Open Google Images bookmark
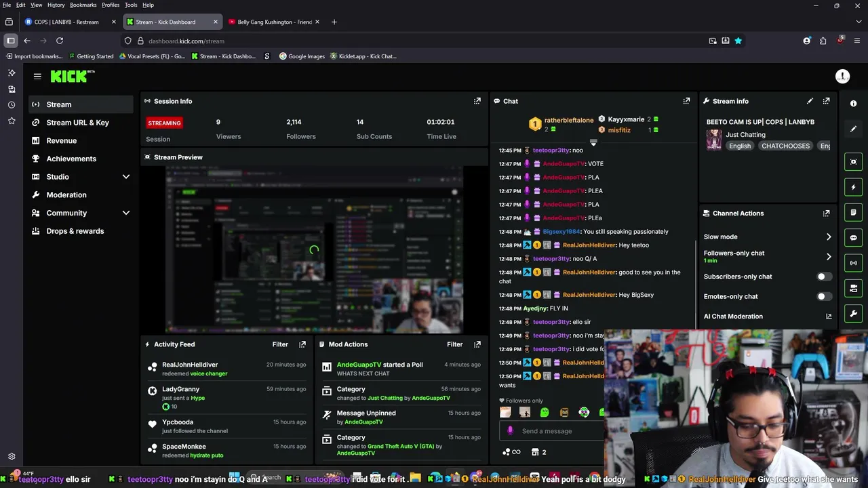This screenshot has width=868, height=488. tap(302, 56)
